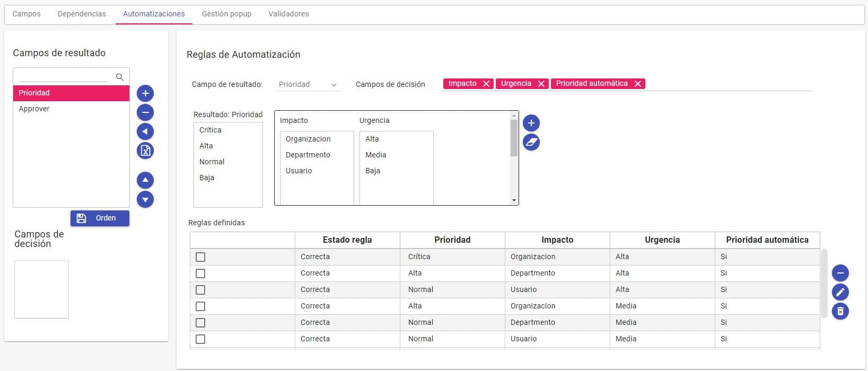868x371 pixels.
Task: Click the trash delete rule icon
Action: pos(840,311)
